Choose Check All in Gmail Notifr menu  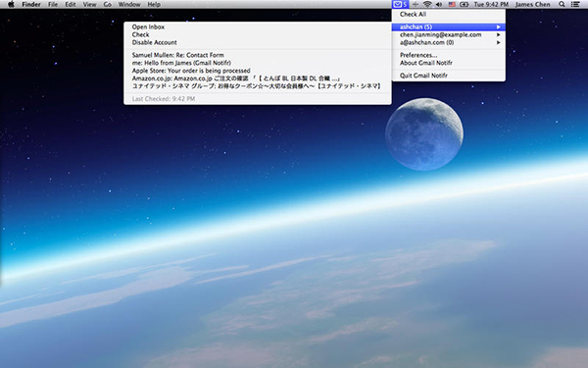pyautogui.click(x=449, y=15)
